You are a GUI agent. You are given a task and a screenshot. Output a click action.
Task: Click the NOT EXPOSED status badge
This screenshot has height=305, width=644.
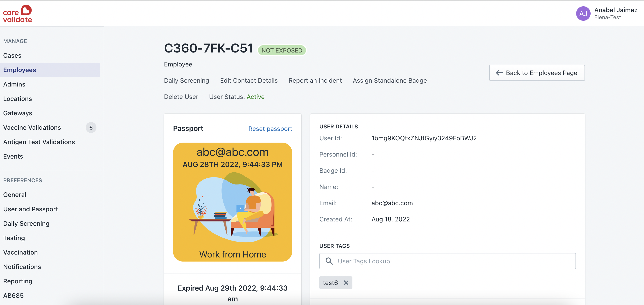[x=282, y=50]
